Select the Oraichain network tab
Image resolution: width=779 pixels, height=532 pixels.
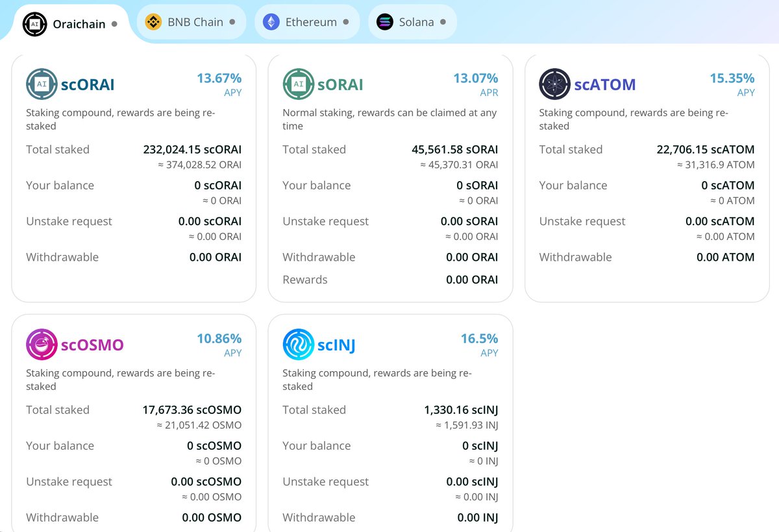tap(70, 24)
